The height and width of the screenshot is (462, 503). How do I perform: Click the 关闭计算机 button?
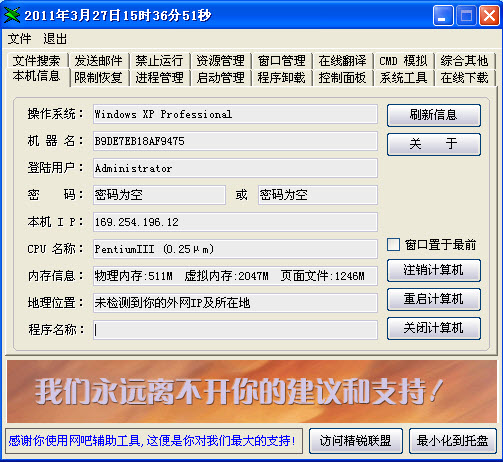434,328
